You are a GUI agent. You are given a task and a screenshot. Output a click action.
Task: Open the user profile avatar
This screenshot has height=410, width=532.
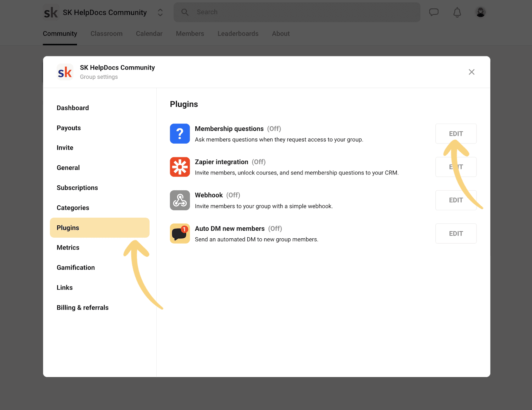point(480,12)
